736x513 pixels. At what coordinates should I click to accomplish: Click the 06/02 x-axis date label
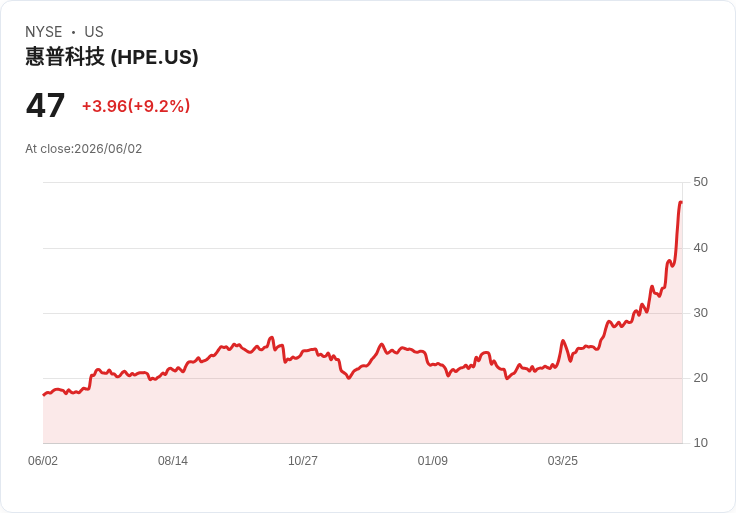(x=43, y=461)
